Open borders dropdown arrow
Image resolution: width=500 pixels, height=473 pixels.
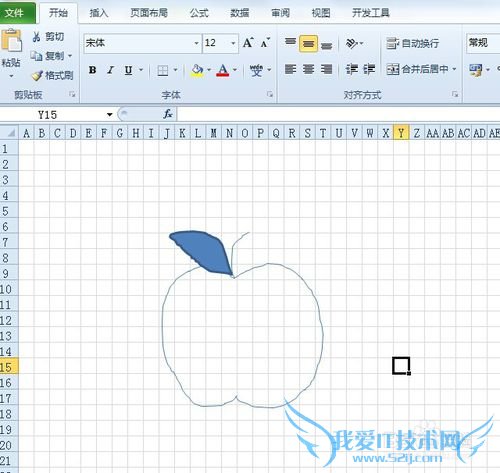click(175, 70)
